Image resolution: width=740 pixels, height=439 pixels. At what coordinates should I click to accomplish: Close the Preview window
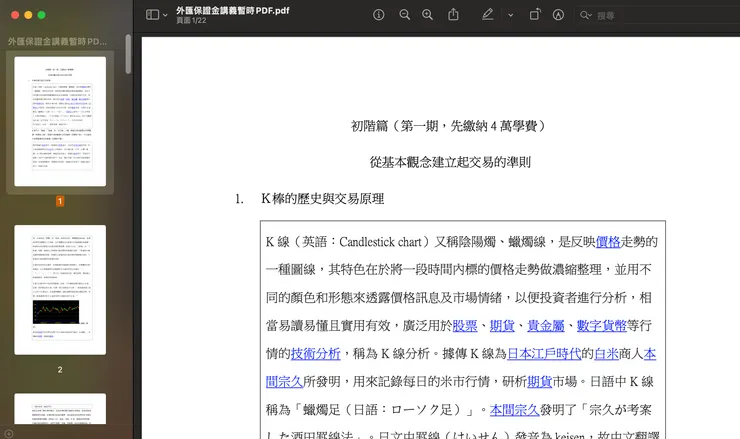pos(15,15)
